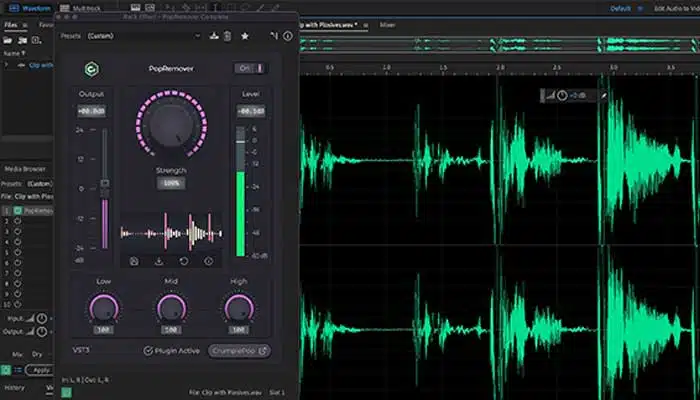Click the Mid band knob
This screenshot has width=700, height=400.
pyautogui.click(x=171, y=308)
